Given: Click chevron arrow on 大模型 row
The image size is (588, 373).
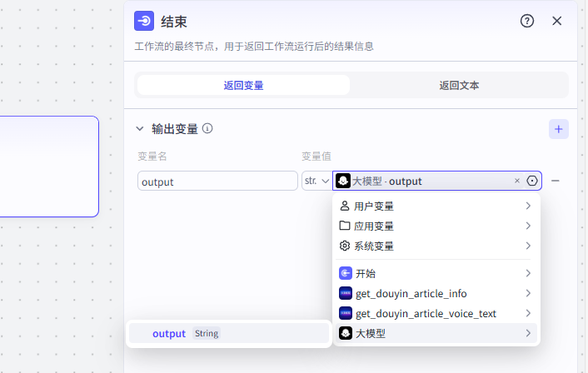Looking at the screenshot, I should (x=528, y=333).
